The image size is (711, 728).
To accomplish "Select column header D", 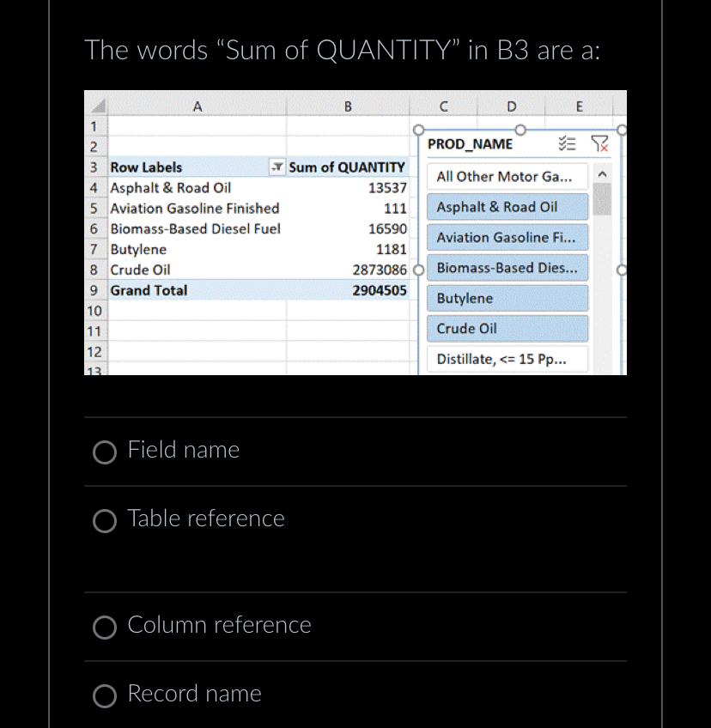I will [511, 106].
